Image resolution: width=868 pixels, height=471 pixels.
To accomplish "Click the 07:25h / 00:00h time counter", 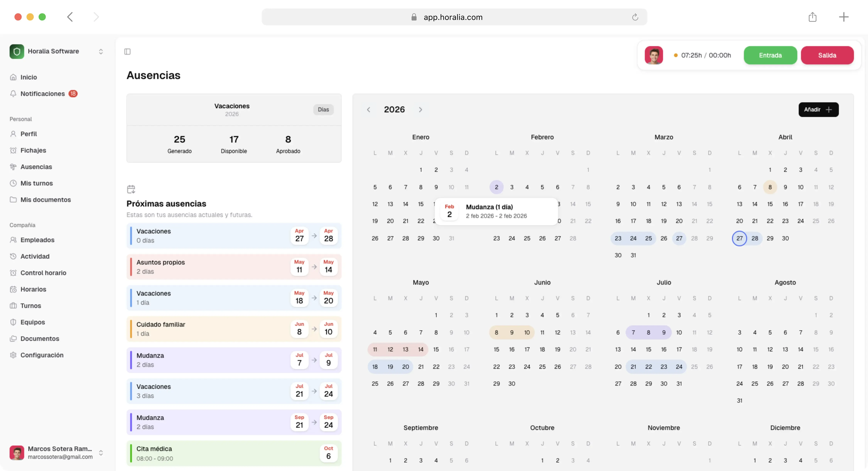I will click(706, 55).
